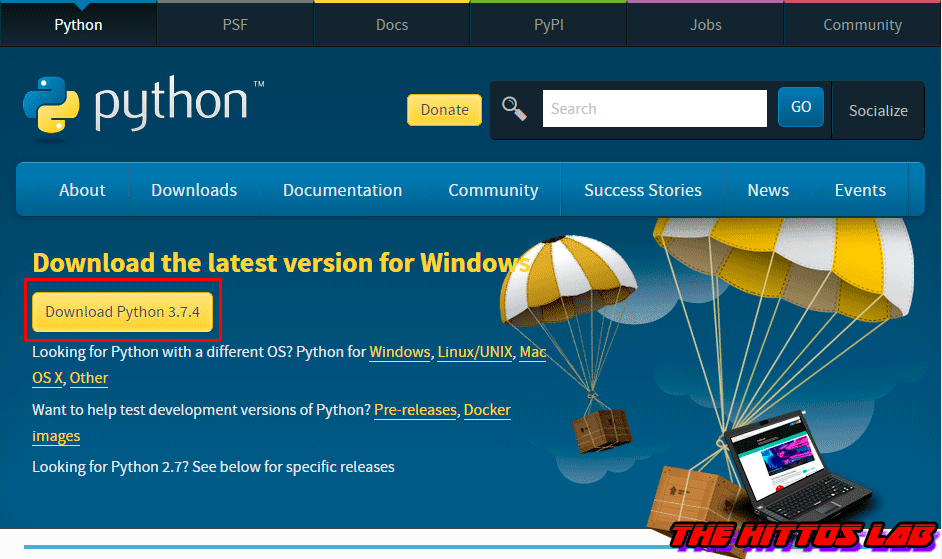The image size is (942, 559).
Task: Click the Python logo icon
Action: point(51,105)
